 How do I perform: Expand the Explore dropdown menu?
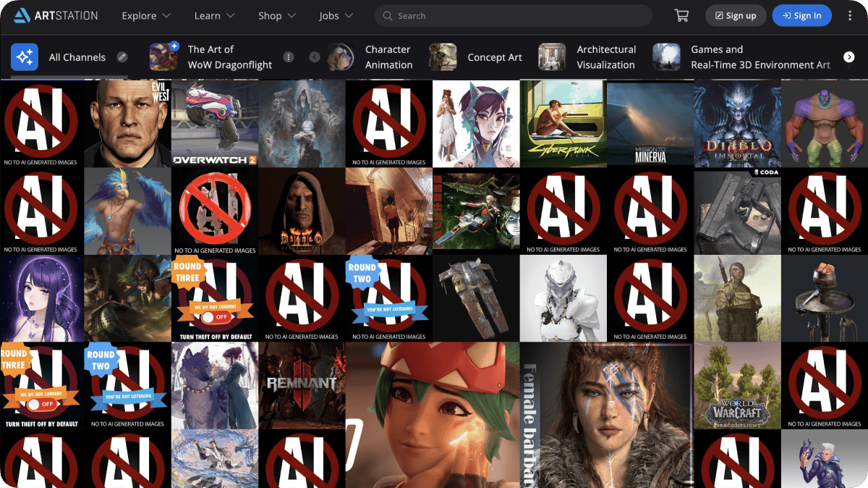click(146, 15)
